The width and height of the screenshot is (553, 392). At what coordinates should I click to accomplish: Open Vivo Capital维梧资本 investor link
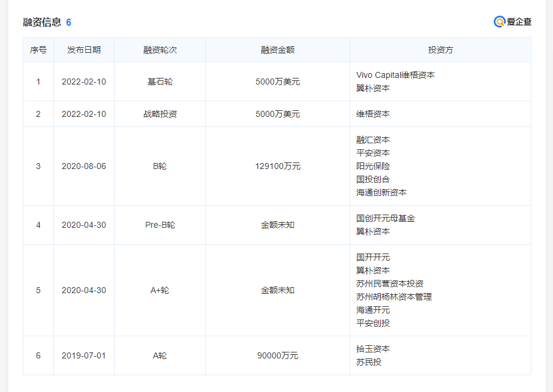click(x=395, y=75)
